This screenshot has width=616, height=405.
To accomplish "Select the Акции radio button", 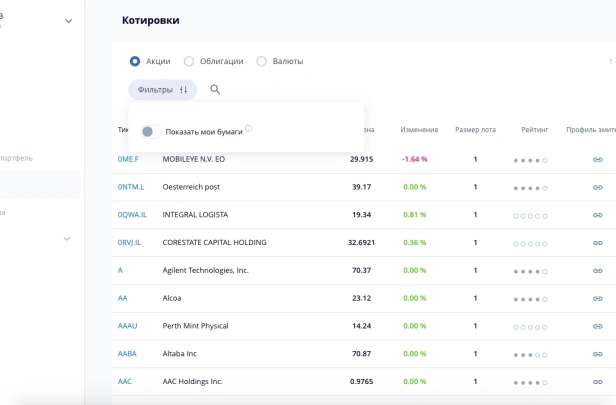I will click(135, 61).
